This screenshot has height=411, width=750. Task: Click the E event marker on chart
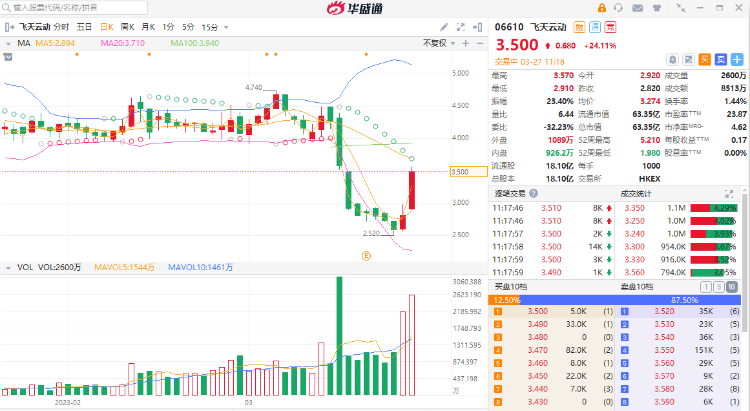point(366,256)
